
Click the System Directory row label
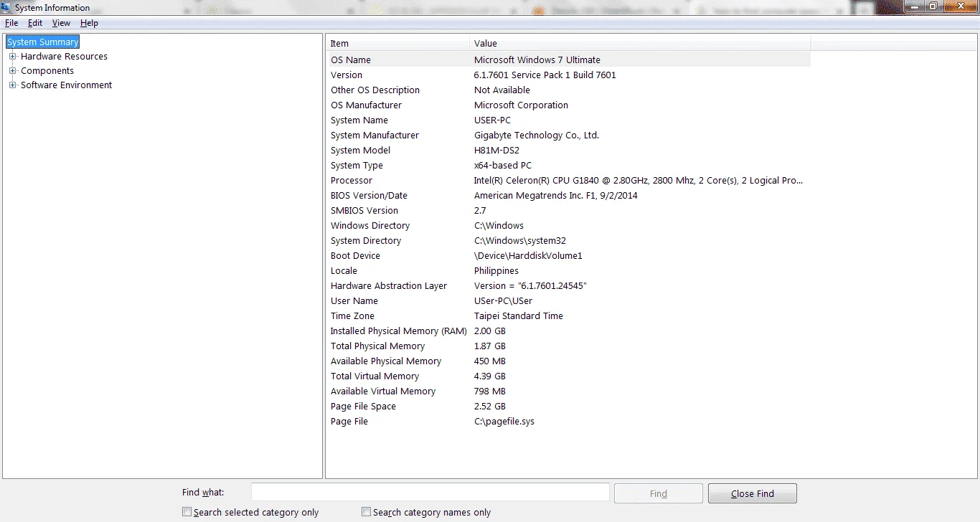(x=366, y=241)
